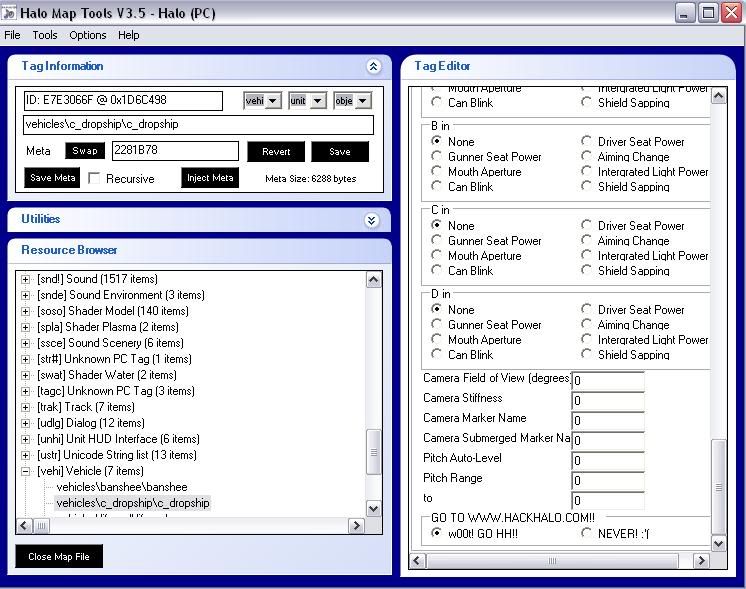Click the Resource Browser vertical scrollbar thumb
The height and width of the screenshot is (589, 746).
373,452
